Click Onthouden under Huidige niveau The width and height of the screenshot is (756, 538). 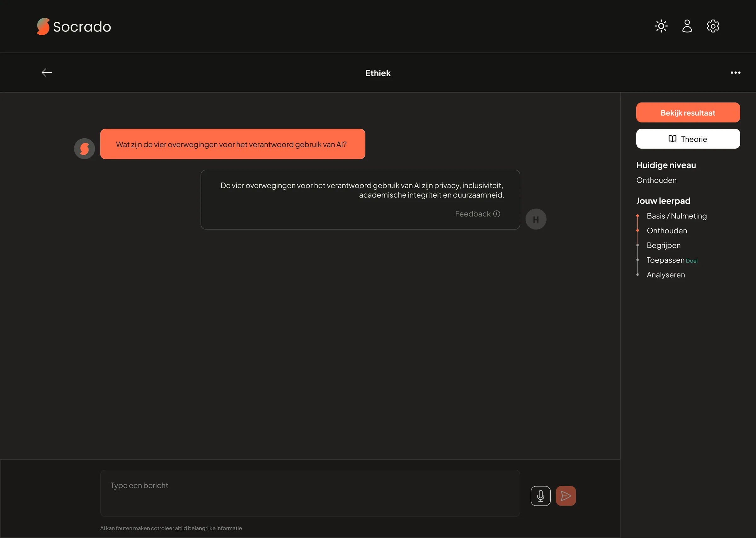coord(656,180)
